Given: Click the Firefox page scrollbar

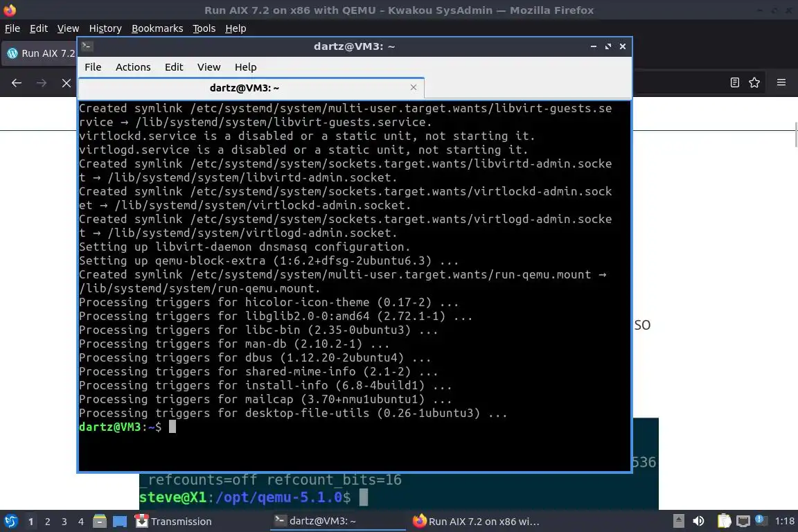Looking at the screenshot, I should (795, 134).
